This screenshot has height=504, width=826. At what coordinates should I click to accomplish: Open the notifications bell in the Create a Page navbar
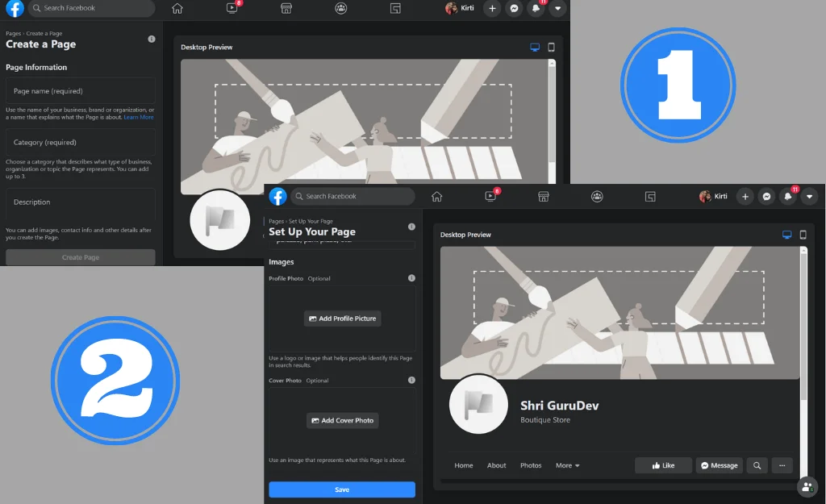point(536,8)
